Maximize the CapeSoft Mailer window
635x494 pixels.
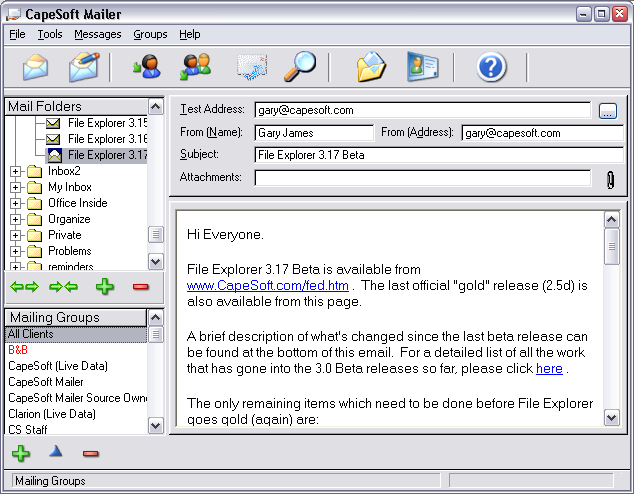tap(601, 15)
